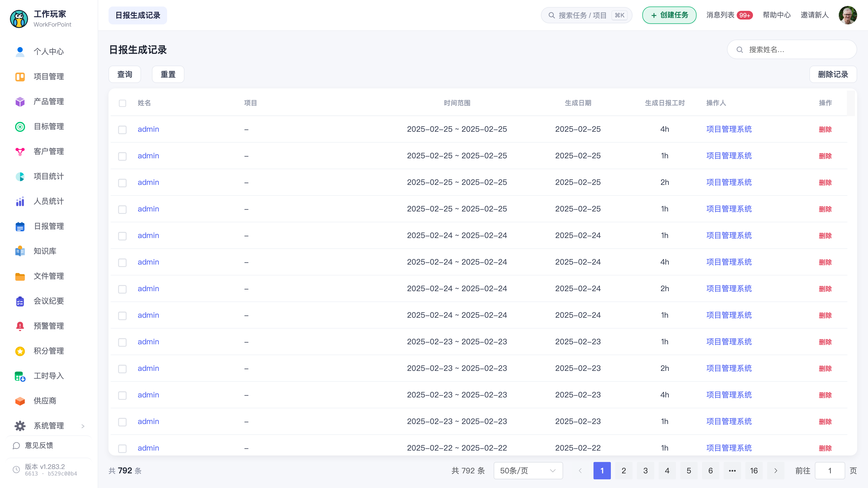Open 个人中心 sidebar icon
868x488 pixels.
pos(20,52)
